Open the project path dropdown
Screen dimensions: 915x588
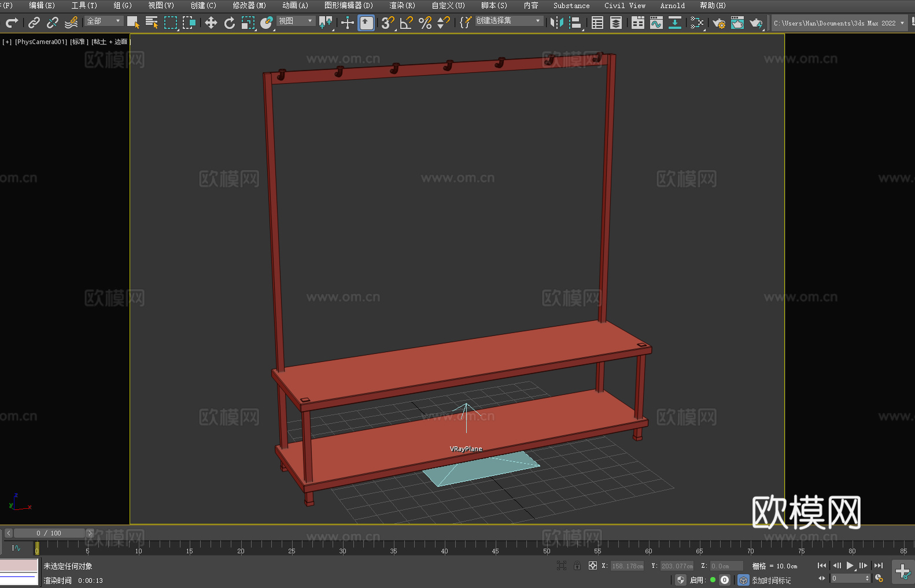839,23
